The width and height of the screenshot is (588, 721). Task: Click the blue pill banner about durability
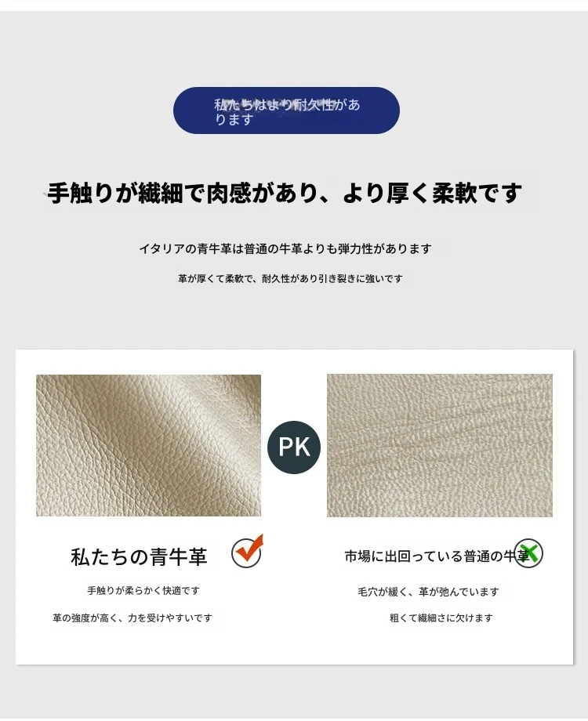pos(286,111)
